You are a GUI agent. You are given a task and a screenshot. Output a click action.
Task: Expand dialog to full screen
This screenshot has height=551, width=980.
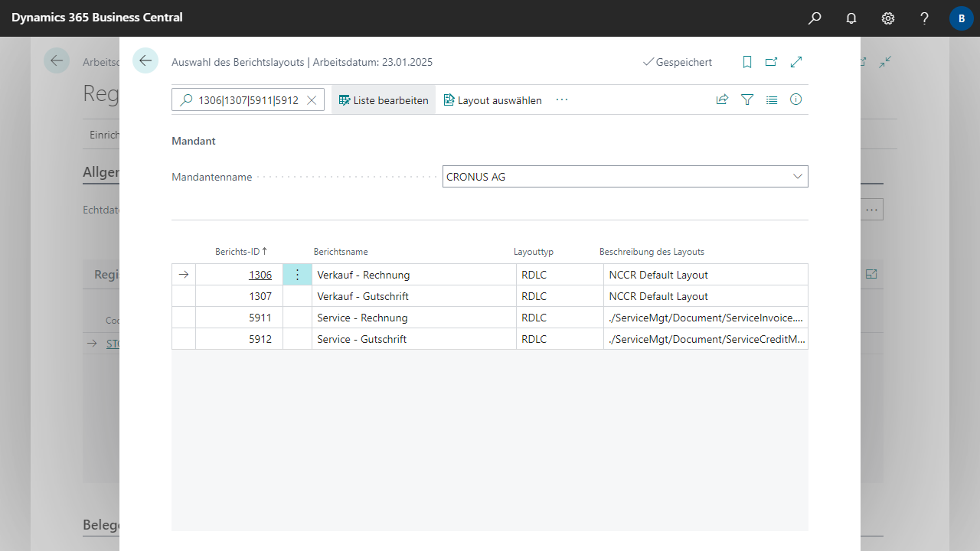point(796,62)
